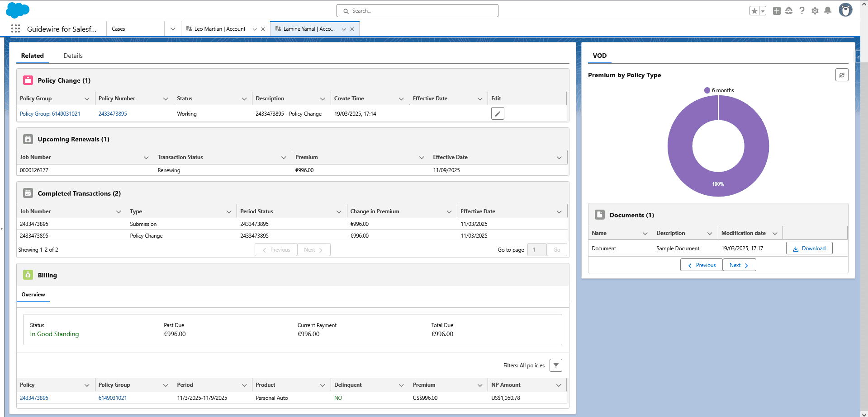Close the Lamine Yamal Account tab

(x=352, y=29)
